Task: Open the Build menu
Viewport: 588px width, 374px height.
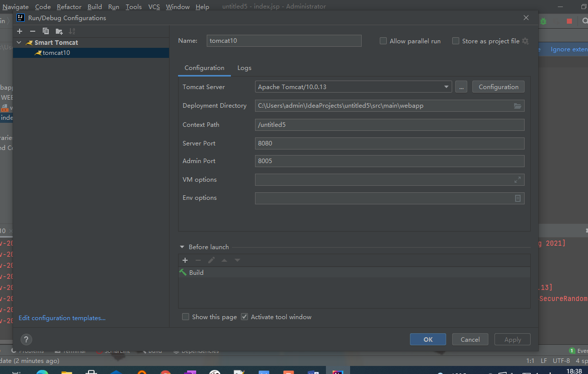Action: 95,7
